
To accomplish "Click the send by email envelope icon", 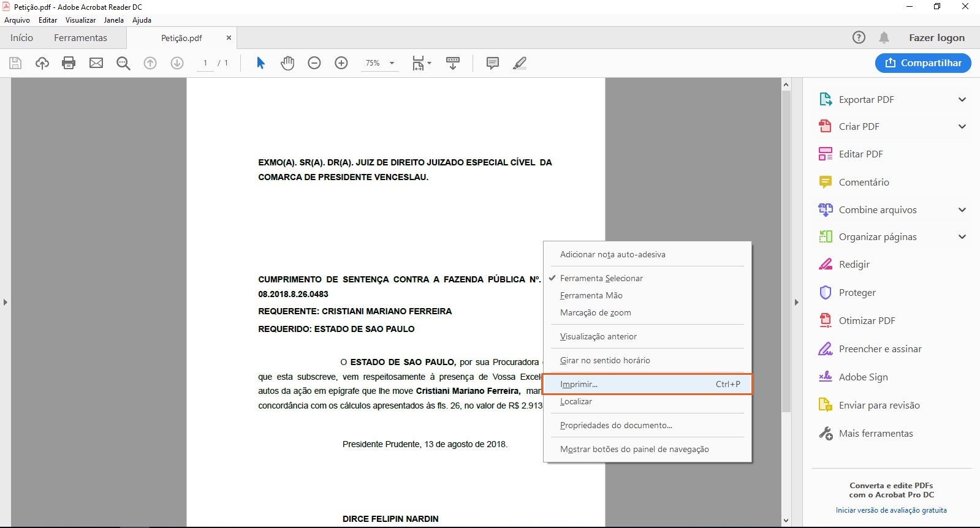I will pos(96,63).
